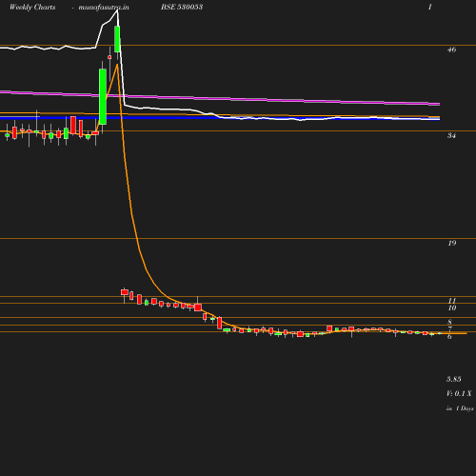Image resolution: width=476 pixels, height=476 pixels.
Task: Click the munafasutra.in site label
Action: pos(104,7)
